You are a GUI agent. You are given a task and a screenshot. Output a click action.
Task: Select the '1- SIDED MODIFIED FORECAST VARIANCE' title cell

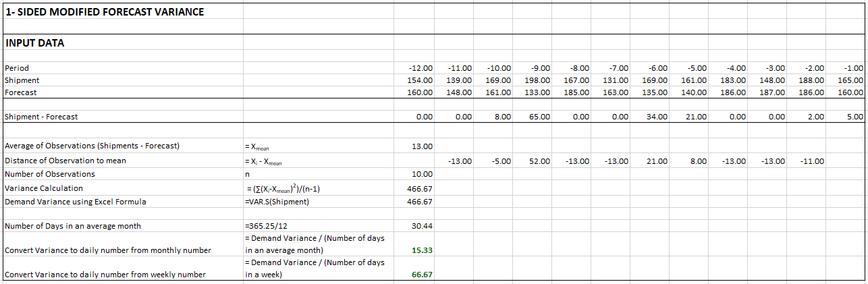[122, 12]
